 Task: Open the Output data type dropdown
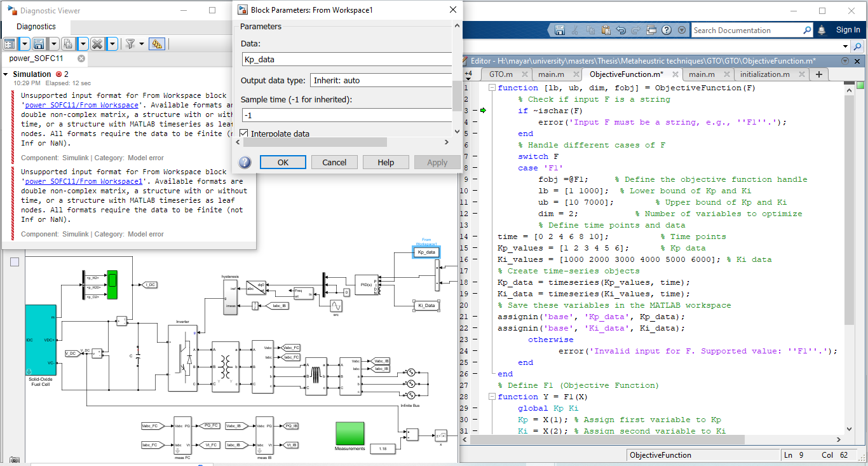coord(381,81)
